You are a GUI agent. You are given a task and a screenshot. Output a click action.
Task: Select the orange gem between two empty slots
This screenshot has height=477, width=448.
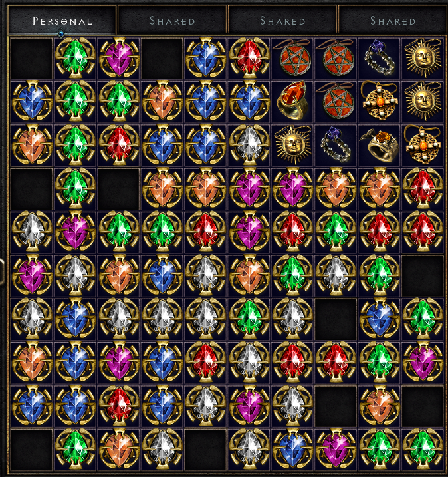coord(379,406)
